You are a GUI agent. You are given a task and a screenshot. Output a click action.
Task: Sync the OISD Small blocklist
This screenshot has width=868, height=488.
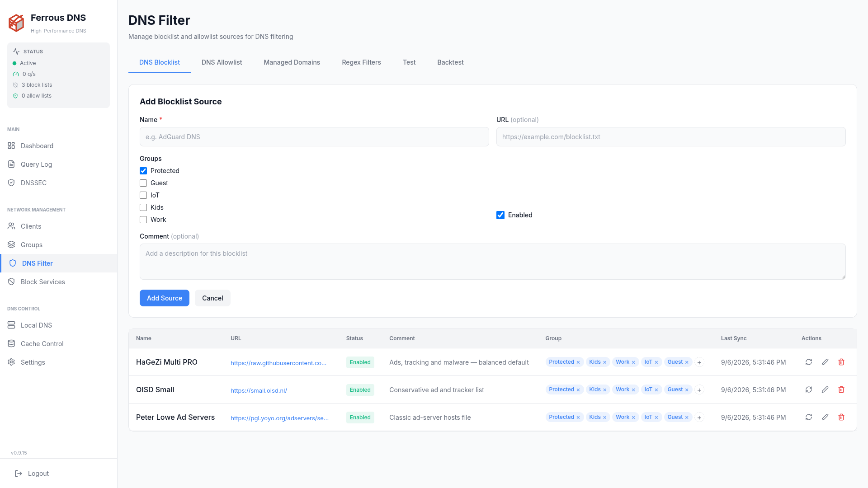809,389
